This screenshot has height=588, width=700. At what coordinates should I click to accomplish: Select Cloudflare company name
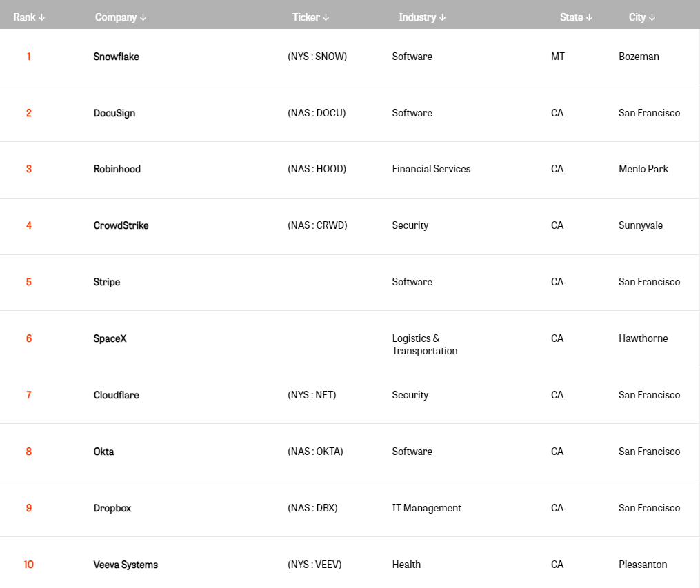[117, 395]
